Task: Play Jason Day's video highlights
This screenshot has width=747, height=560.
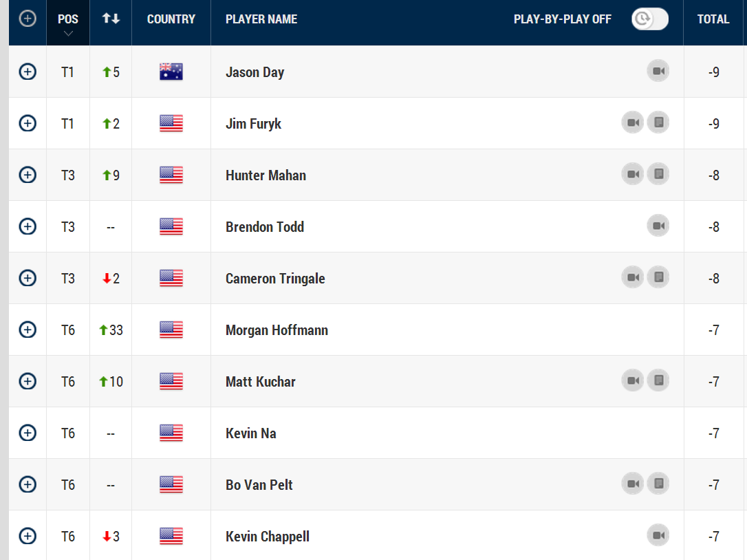Action: tap(658, 71)
